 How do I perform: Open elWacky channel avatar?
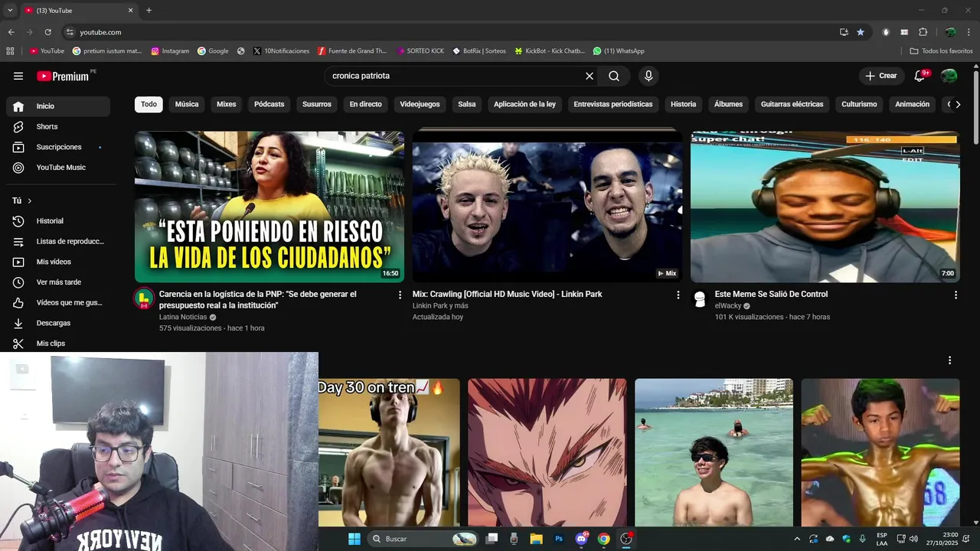[700, 299]
